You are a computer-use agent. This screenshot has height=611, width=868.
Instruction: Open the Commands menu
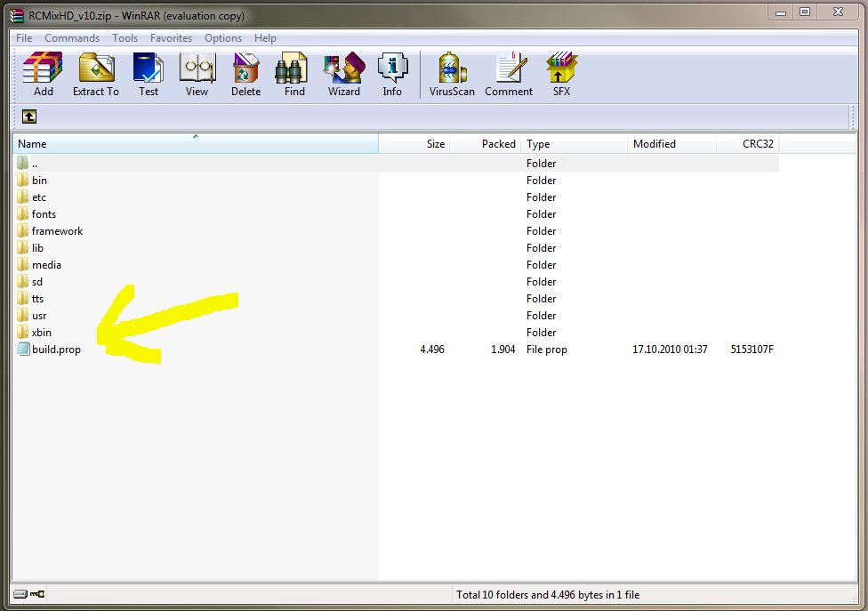(x=72, y=38)
